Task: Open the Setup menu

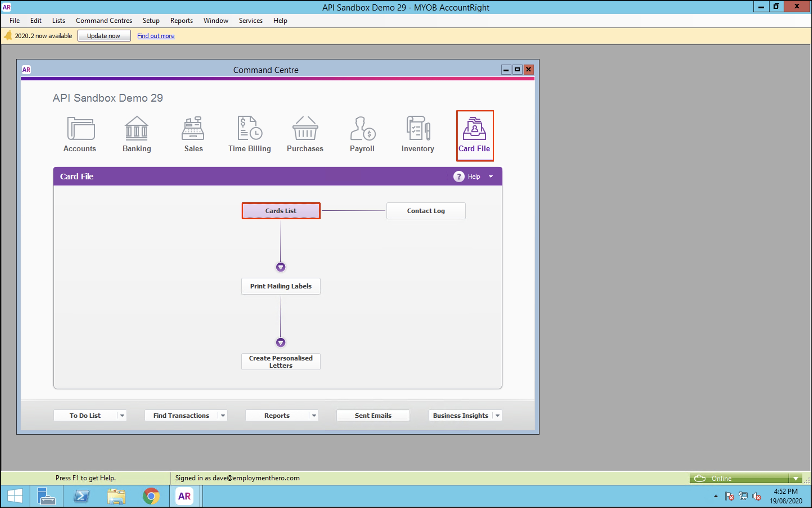Action: (151, 21)
